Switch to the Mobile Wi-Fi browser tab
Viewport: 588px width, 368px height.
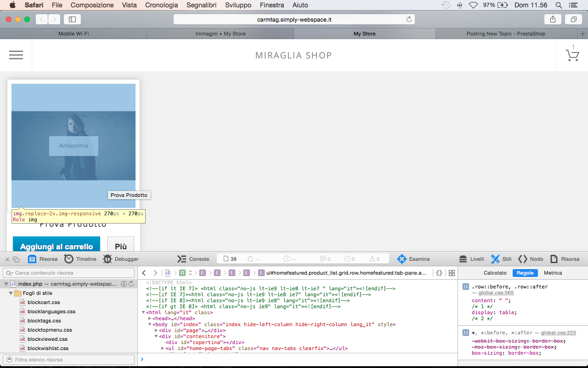pos(73,34)
